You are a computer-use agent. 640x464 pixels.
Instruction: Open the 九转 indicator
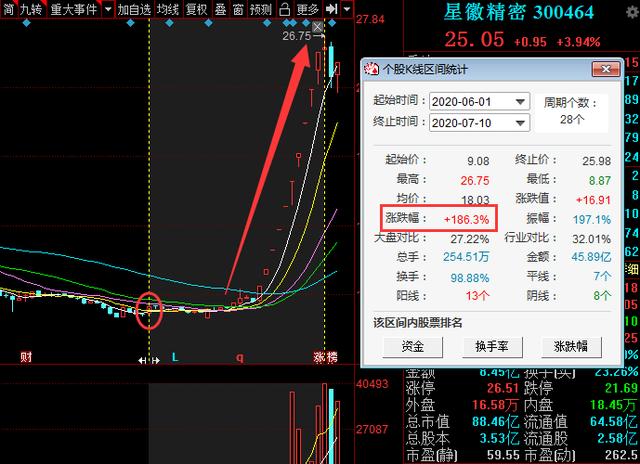[x=31, y=9]
